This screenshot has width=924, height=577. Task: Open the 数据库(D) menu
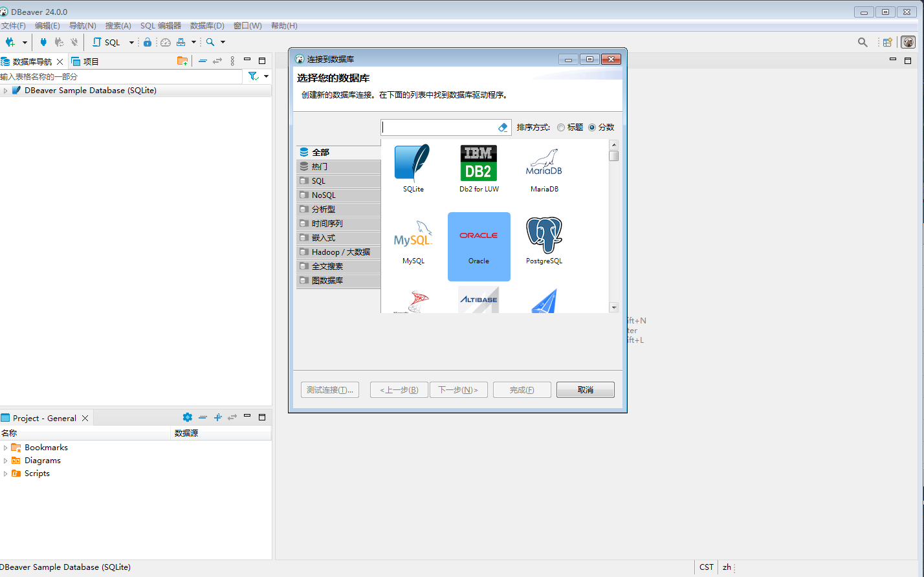207,26
